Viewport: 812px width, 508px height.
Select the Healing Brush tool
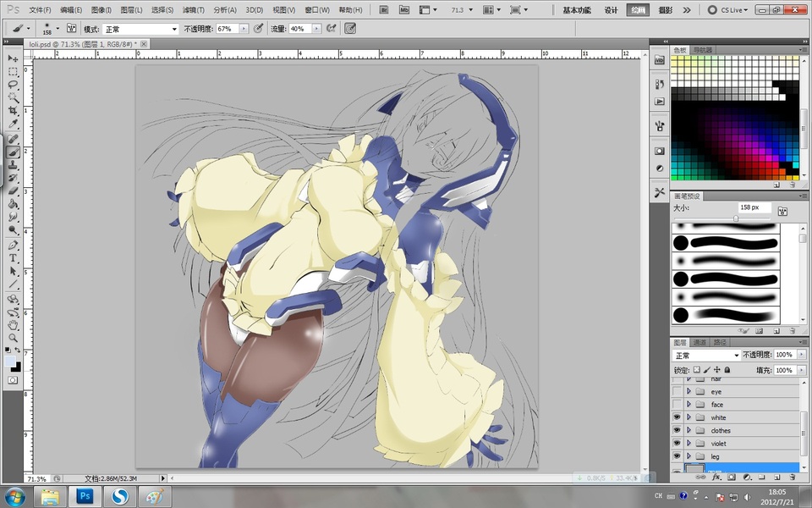click(13, 139)
